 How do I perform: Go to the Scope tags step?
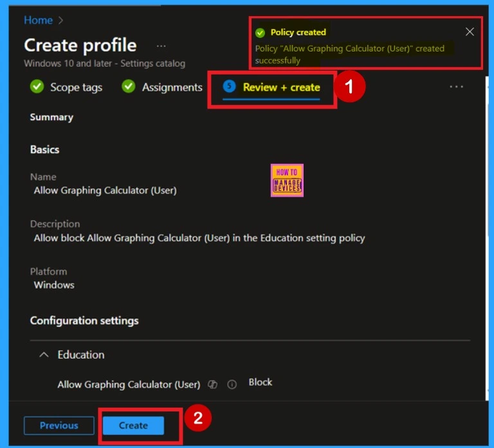tap(66, 87)
